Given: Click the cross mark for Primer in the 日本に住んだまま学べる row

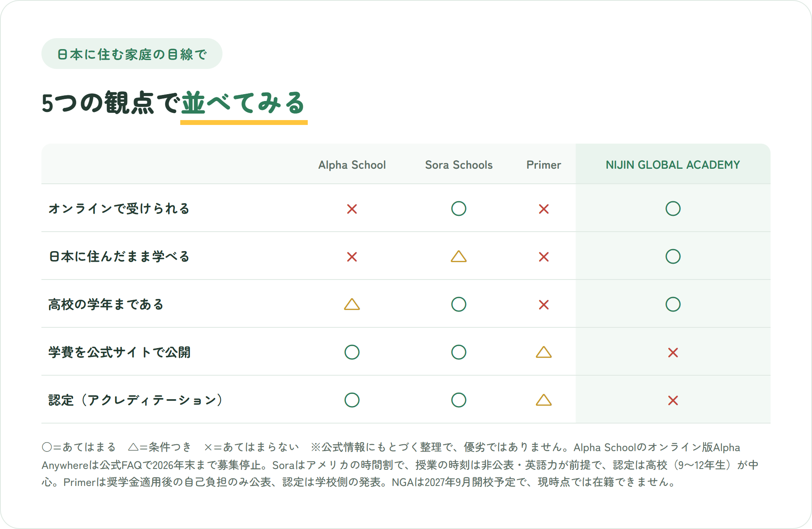Looking at the screenshot, I should [544, 257].
